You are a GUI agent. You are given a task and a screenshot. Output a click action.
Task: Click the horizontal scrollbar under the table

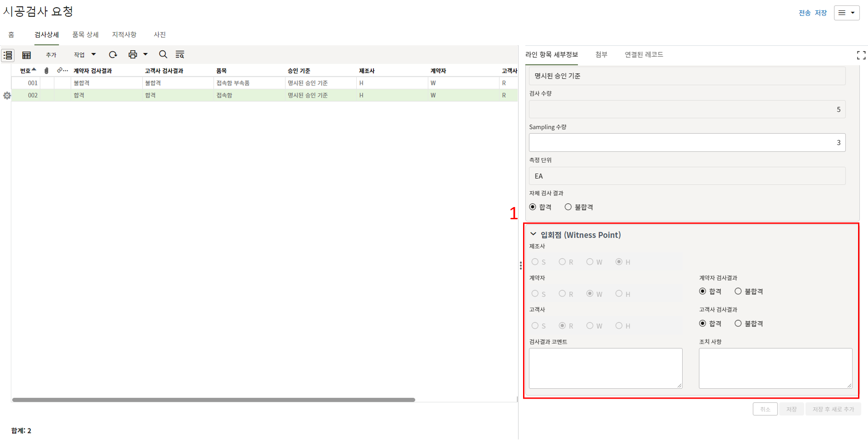213,400
